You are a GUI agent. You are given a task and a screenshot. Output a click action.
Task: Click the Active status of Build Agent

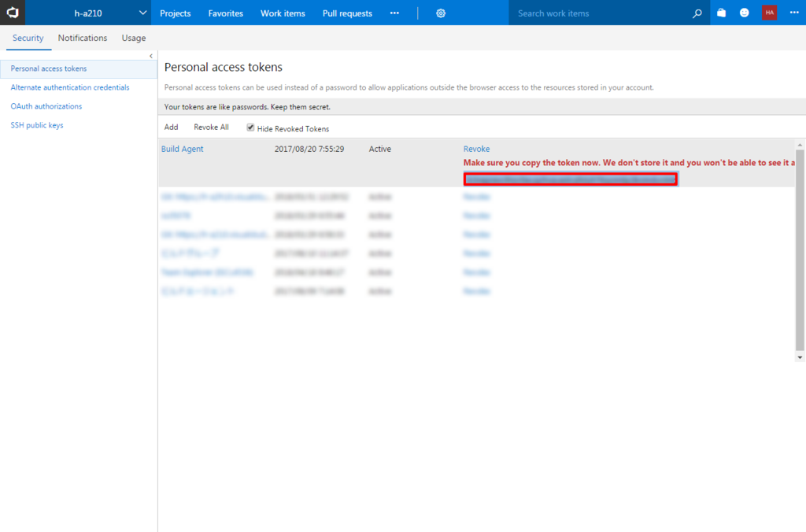pos(380,149)
